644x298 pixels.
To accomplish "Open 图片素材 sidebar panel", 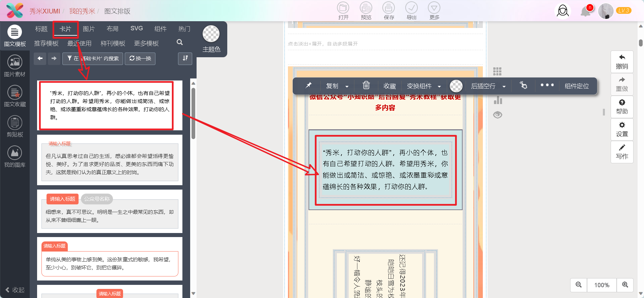I will coord(15,66).
